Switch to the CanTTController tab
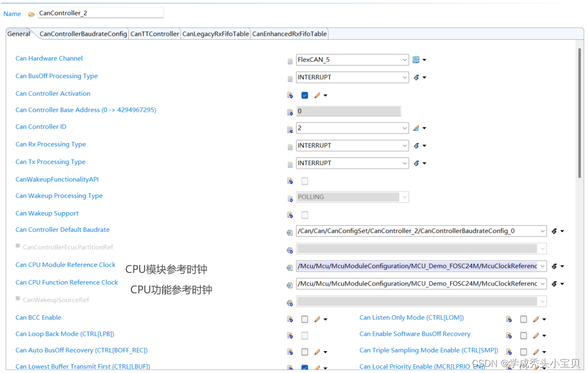Image resolution: width=588 pixels, height=373 pixels. (154, 34)
